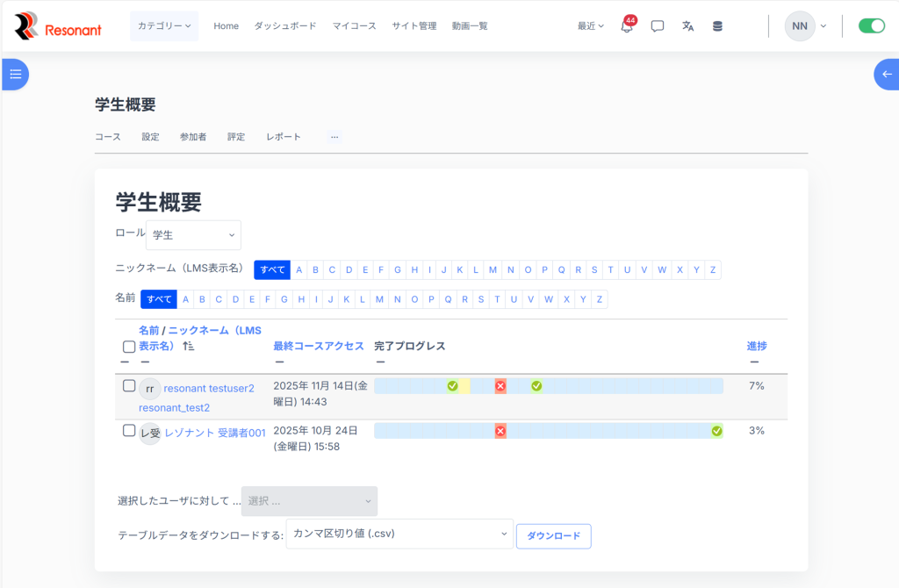Open the レゾナント 受講者001 user link

pos(215,432)
